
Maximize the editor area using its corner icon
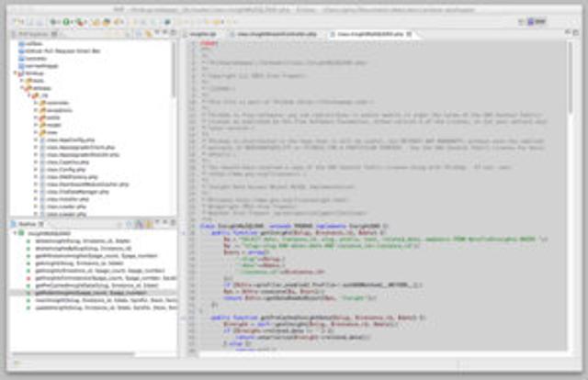[x=577, y=33]
